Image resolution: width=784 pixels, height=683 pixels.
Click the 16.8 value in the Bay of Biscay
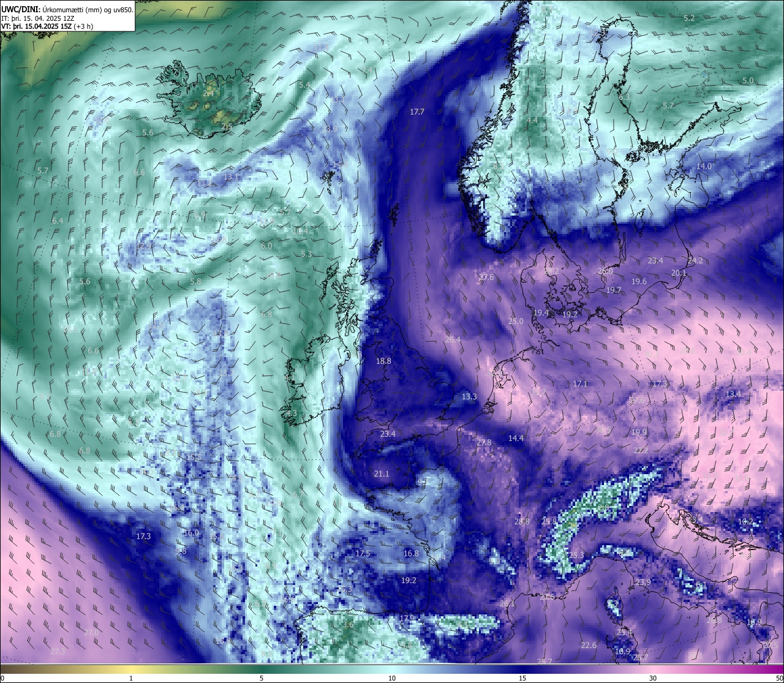point(411,553)
